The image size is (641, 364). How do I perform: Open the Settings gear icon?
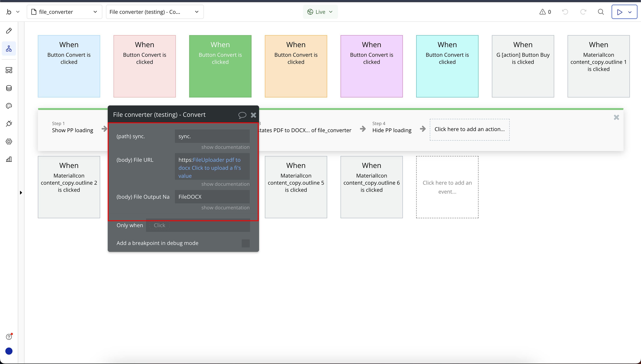(9, 142)
